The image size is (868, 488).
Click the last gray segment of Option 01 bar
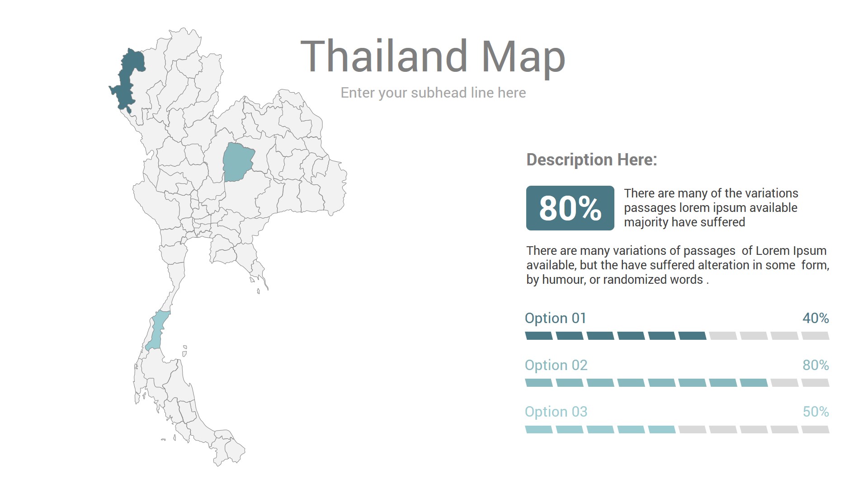point(816,336)
